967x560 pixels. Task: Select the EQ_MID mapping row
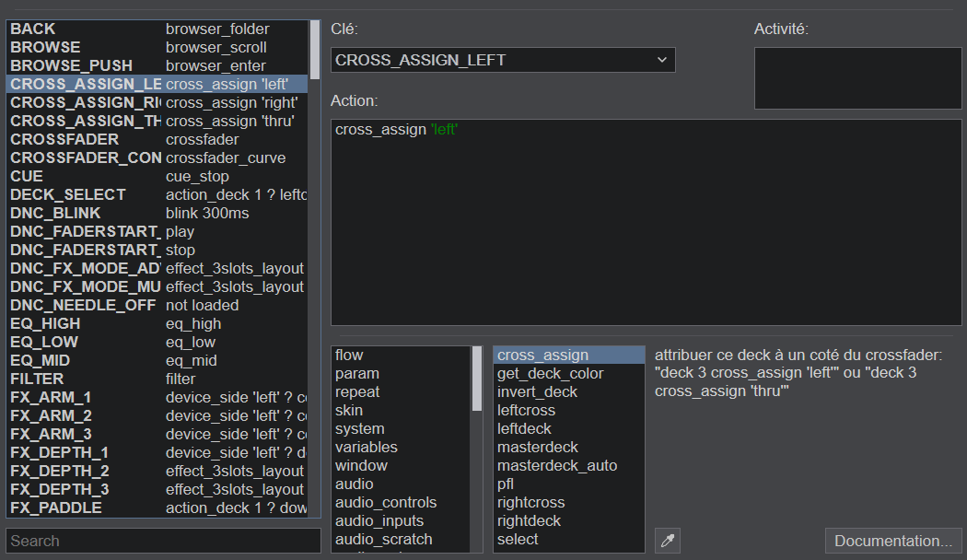(157, 361)
